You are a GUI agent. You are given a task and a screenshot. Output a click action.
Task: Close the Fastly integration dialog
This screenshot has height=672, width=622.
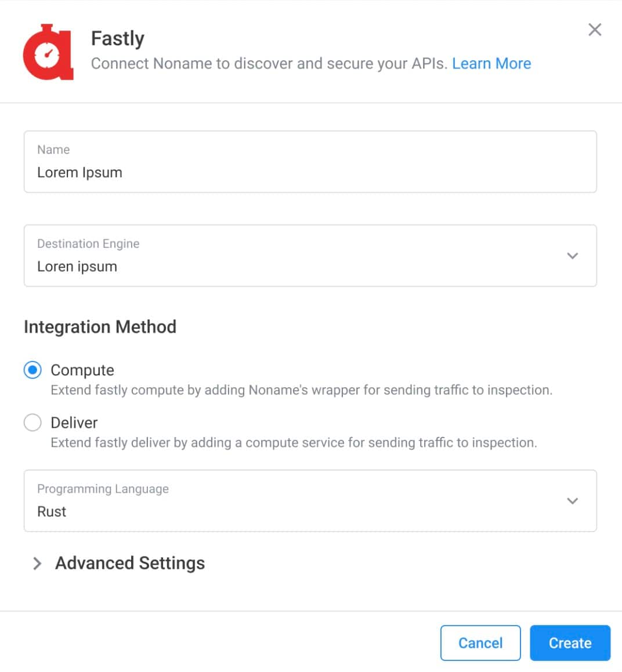click(595, 30)
